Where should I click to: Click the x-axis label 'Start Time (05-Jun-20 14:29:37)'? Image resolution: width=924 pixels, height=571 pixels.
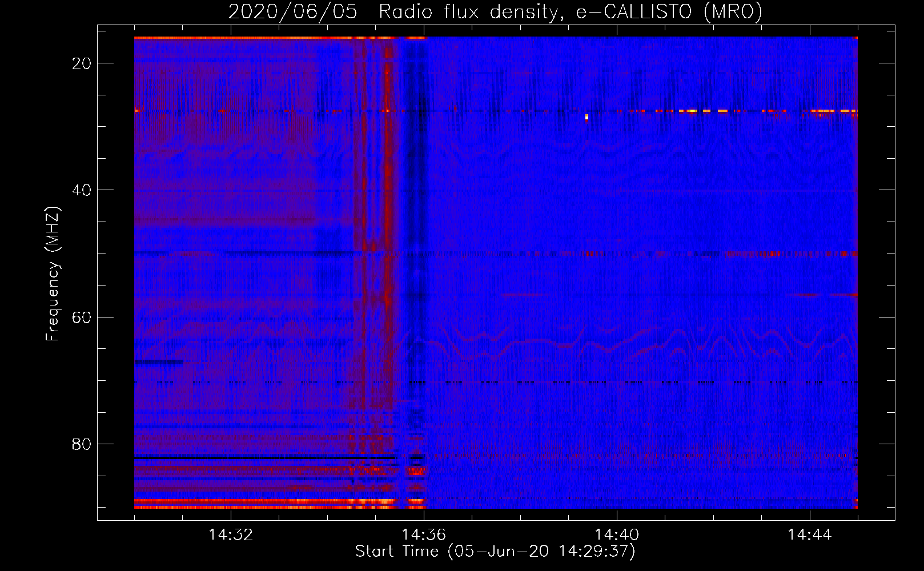click(495, 552)
